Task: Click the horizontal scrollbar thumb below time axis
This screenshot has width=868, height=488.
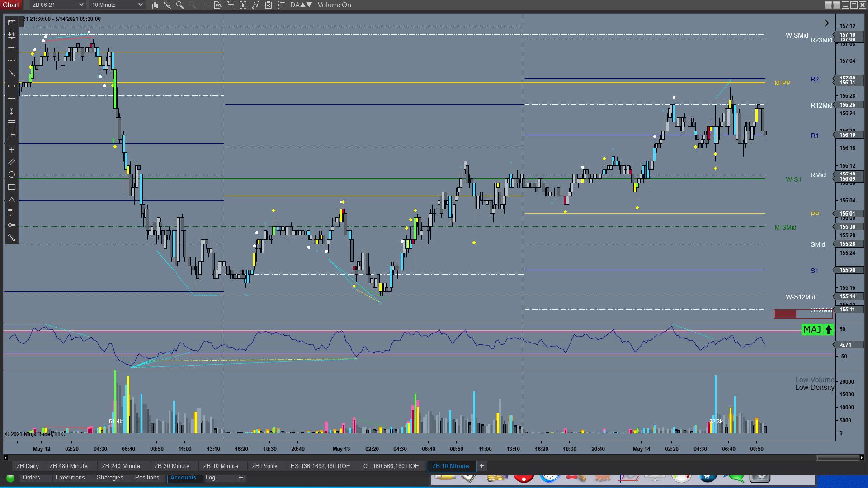Action: tap(837, 458)
